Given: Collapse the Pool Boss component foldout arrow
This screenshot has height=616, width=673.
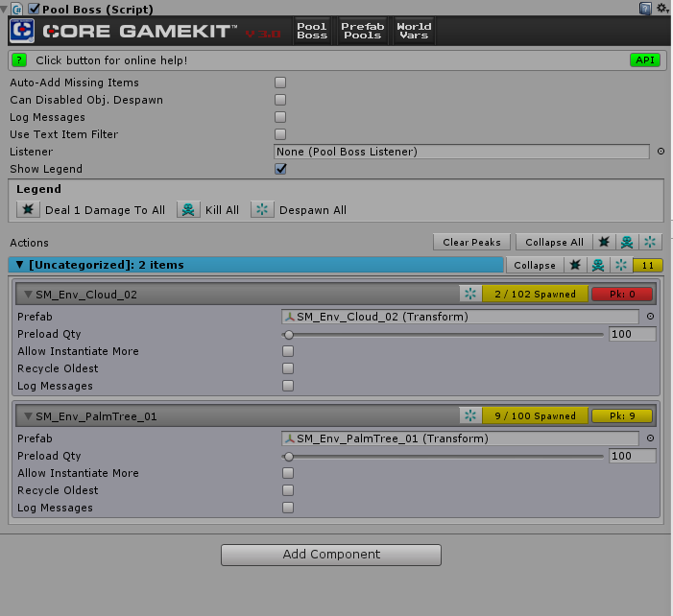Looking at the screenshot, I should pyautogui.click(x=4, y=9).
